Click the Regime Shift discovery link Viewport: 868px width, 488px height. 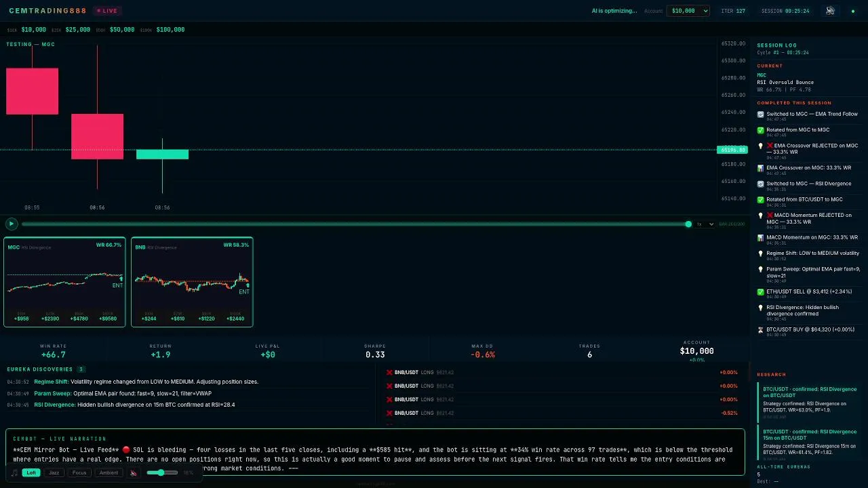point(51,382)
